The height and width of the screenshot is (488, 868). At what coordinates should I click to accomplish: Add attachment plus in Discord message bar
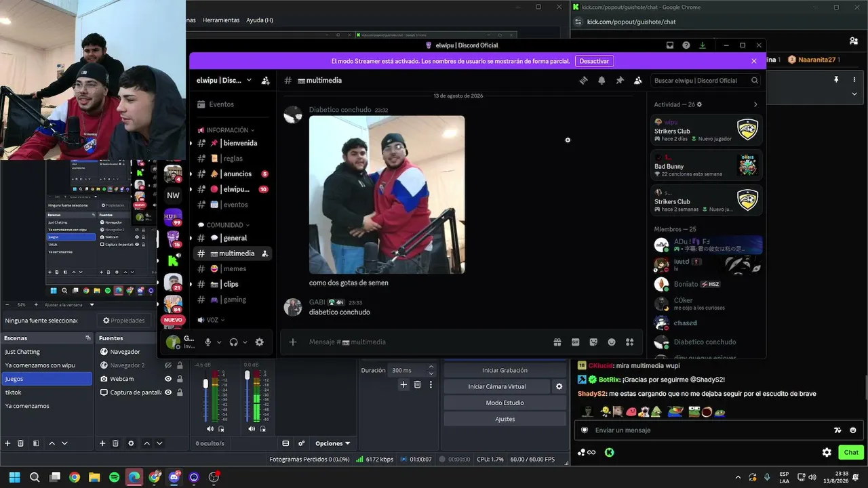[293, 342]
